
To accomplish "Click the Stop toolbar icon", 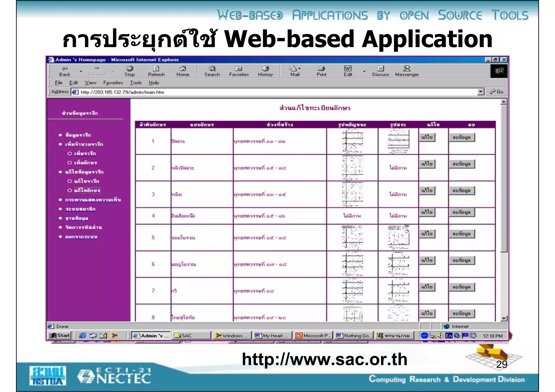I will click(x=130, y=71).
